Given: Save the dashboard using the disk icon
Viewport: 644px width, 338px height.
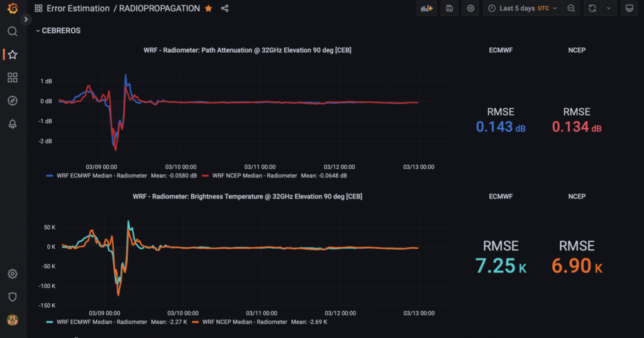Looking at the screenshot, I should [449, 8].
